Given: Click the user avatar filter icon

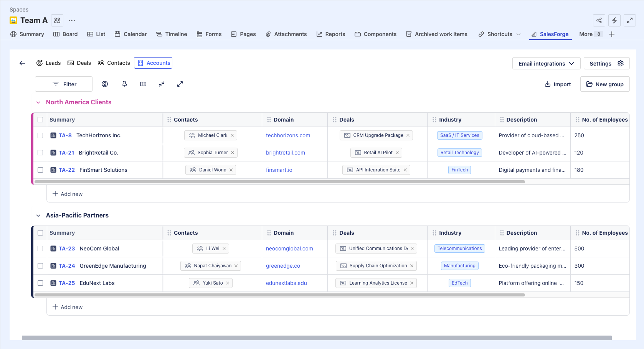Looking at the screenshot, I should point(105,84).
